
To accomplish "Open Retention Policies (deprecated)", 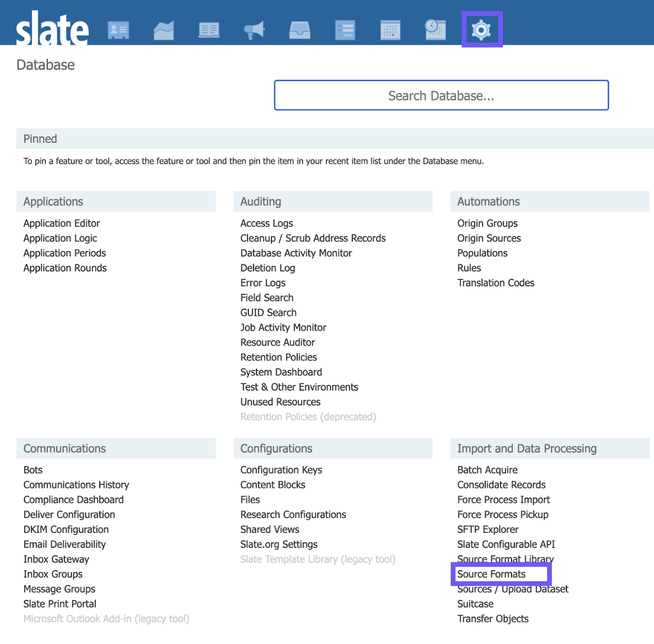I will click(x=308, y=416).
